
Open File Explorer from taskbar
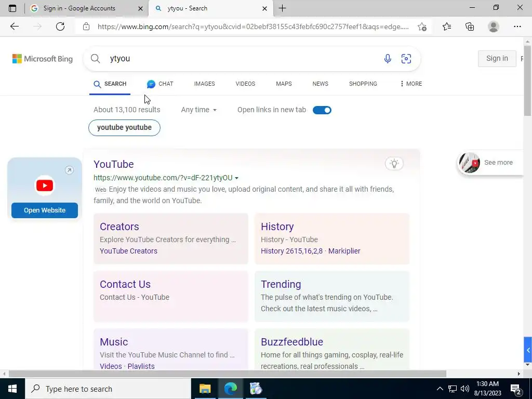[205, 389]
